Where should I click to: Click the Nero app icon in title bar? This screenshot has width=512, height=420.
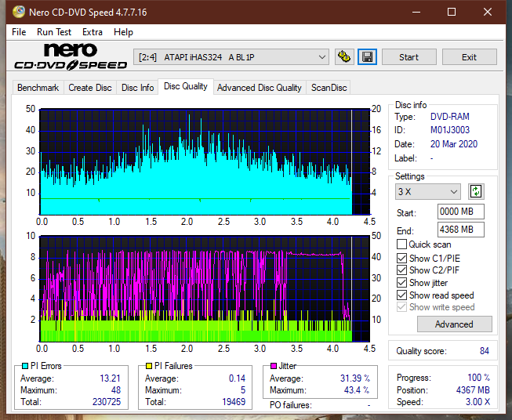(19, 12)
